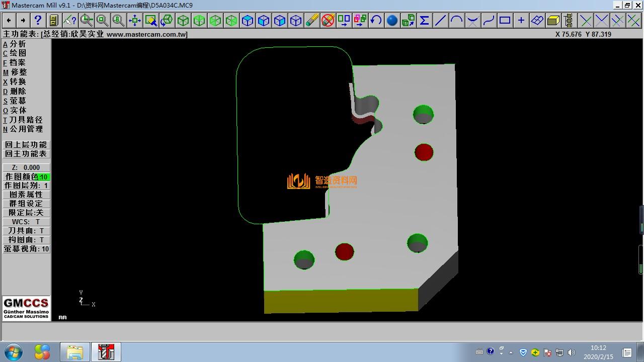Viewport: 644px width, 362px height.
Task: Toggle the 限定层:关 setting
Action: tap(26, 213)
